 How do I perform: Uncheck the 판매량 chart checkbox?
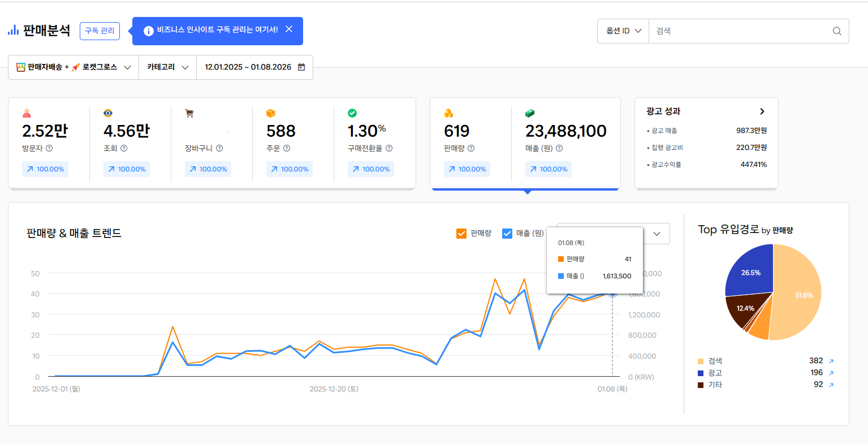(461, 234)
